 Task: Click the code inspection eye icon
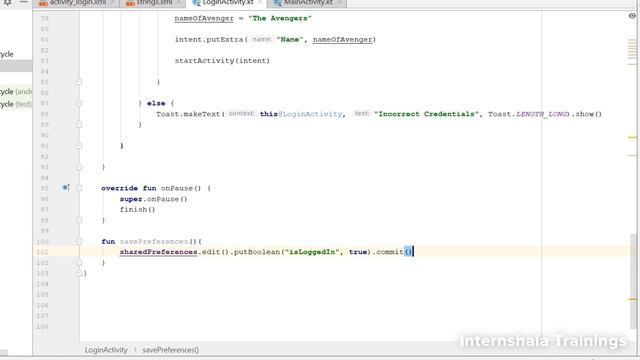coord(632,16)
